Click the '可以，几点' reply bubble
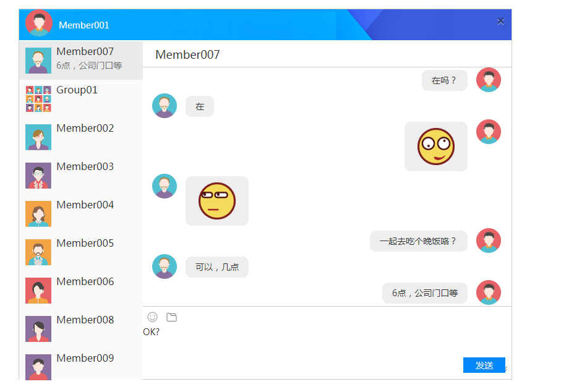This screenshot has width=561, height=392. (216, 267)
